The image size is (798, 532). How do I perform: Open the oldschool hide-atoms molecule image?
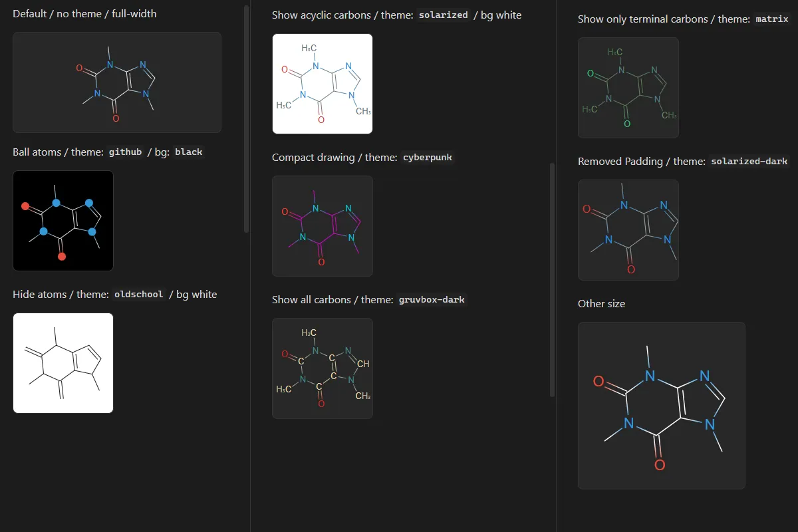click(63, 363)
